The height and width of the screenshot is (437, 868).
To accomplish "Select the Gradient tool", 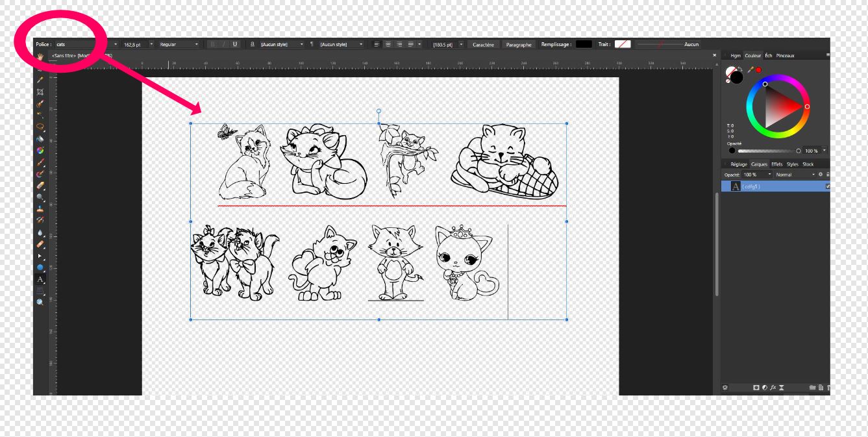I will (40, 150).
